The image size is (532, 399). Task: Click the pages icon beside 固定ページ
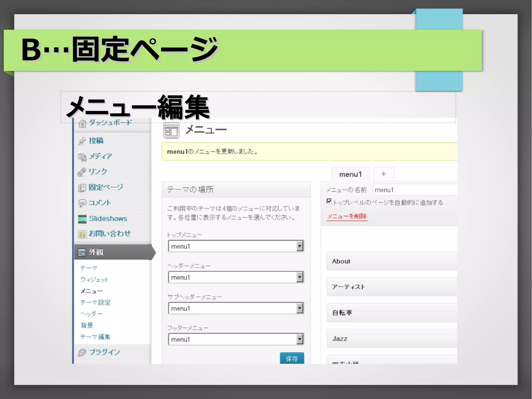point(82,187)
